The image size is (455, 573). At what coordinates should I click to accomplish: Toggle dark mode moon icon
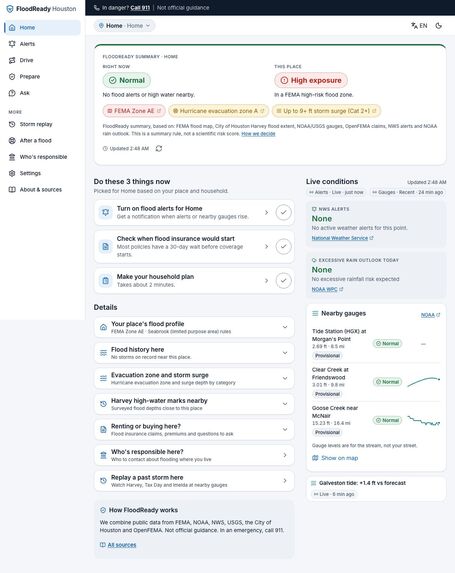click(439, 26)
